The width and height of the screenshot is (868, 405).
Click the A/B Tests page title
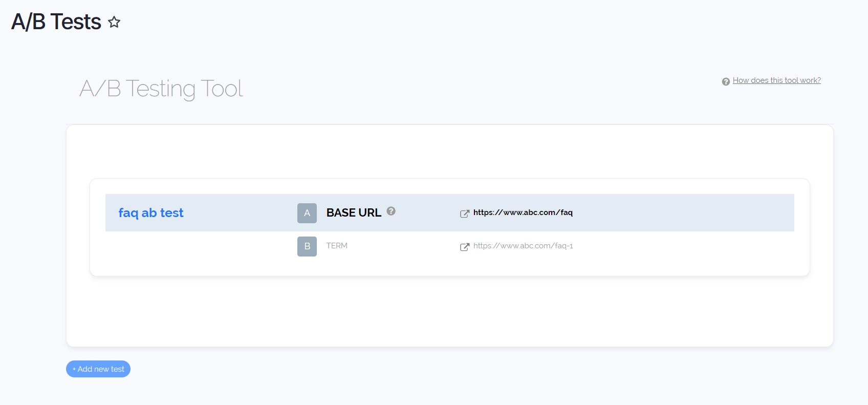[x=56, y=22]
